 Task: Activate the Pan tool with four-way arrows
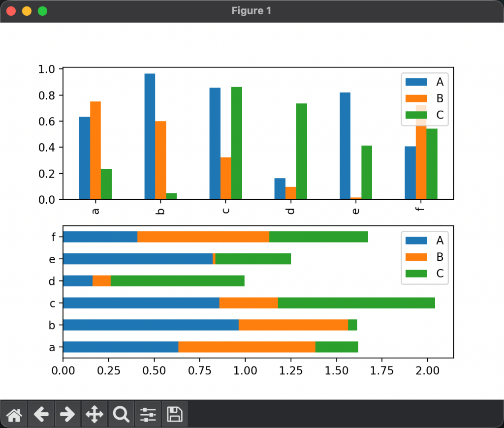coord(94,415)
